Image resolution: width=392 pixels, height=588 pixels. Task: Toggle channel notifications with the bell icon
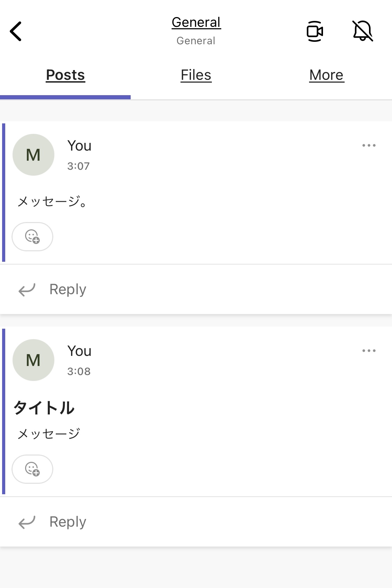click(x=363, y=31)
